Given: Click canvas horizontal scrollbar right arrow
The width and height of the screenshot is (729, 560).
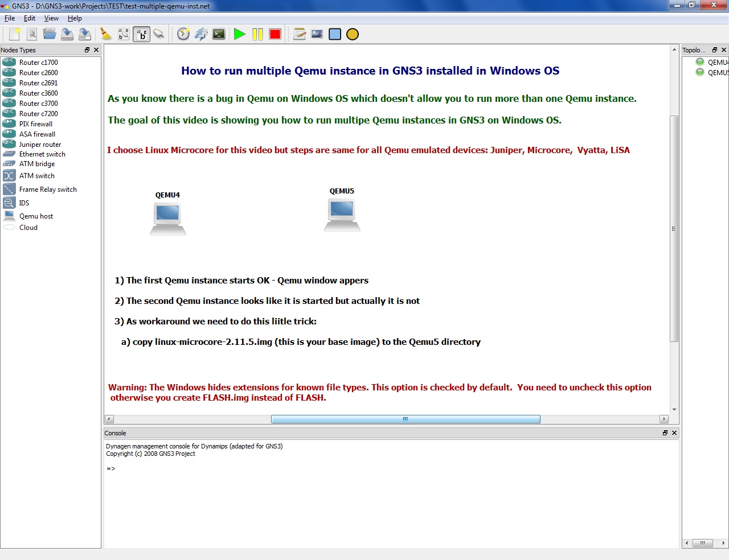Looking at the screenshot, I should tap(664, 419).
